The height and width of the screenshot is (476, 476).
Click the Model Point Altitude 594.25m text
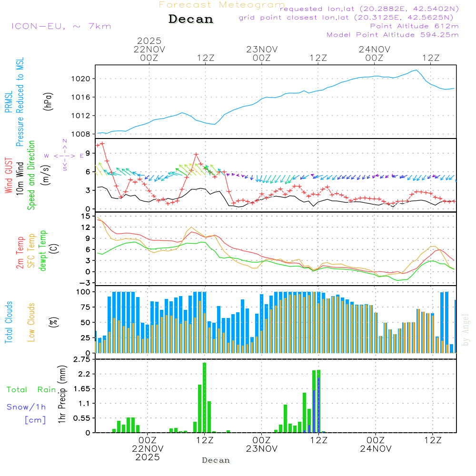coord(392,35)
